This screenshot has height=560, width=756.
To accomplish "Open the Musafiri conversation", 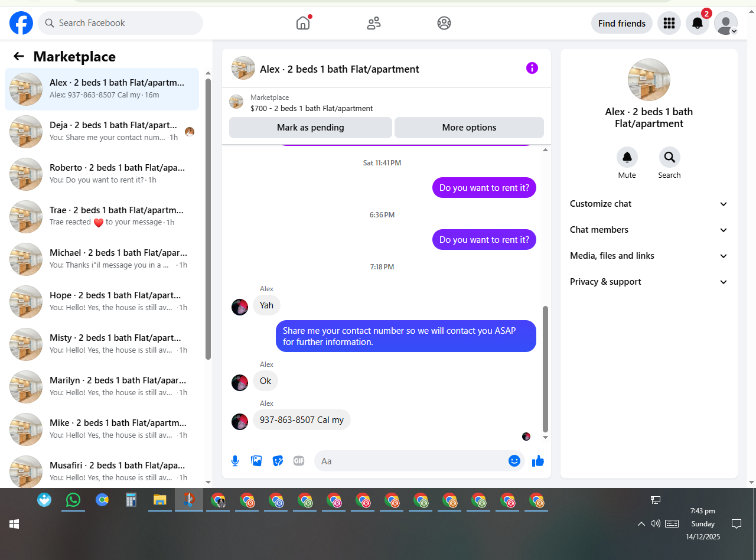I will (102, 470).
